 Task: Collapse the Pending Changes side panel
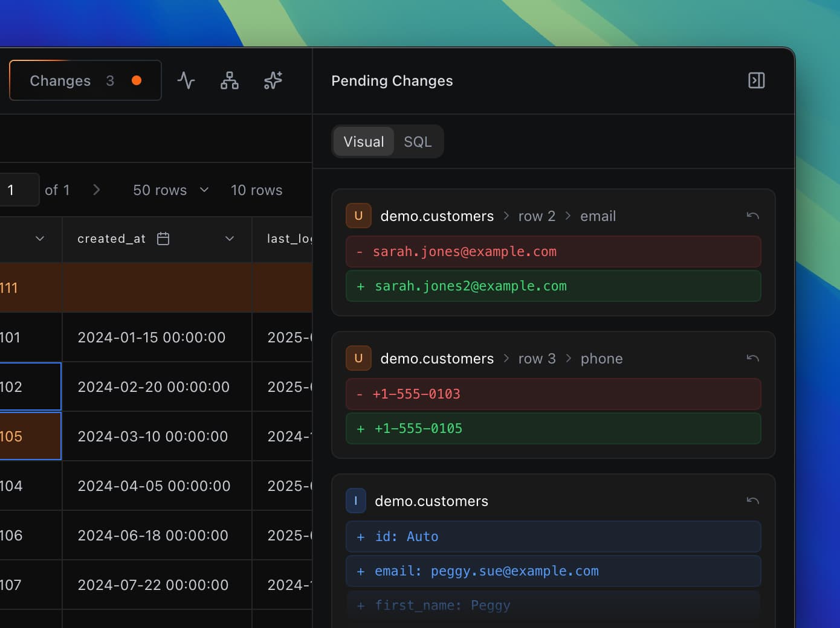(756, 80)
